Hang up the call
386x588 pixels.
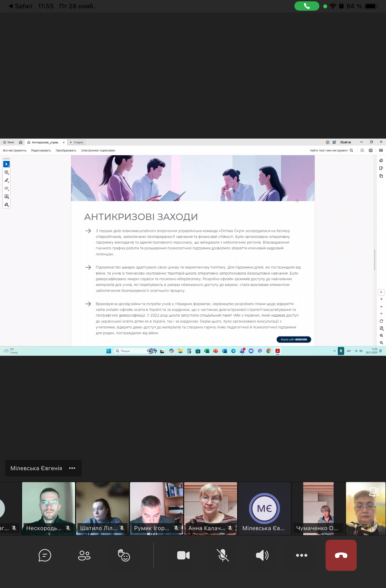(x=341, y=555)
